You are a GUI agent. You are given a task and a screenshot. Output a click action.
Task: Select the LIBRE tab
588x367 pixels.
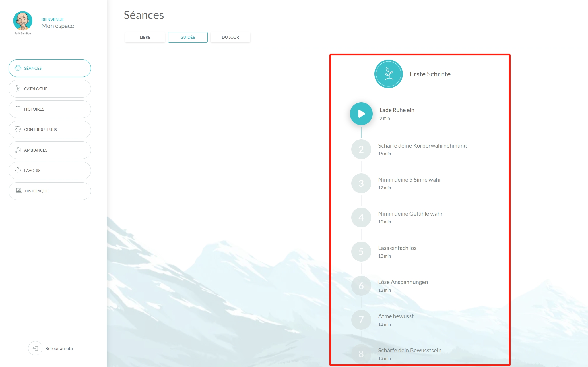(x=145, y=37)
